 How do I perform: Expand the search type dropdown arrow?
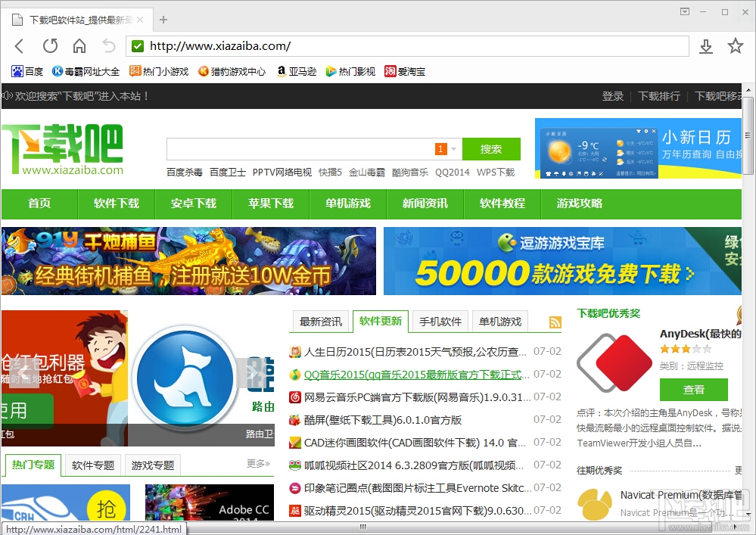coord(453,149)
